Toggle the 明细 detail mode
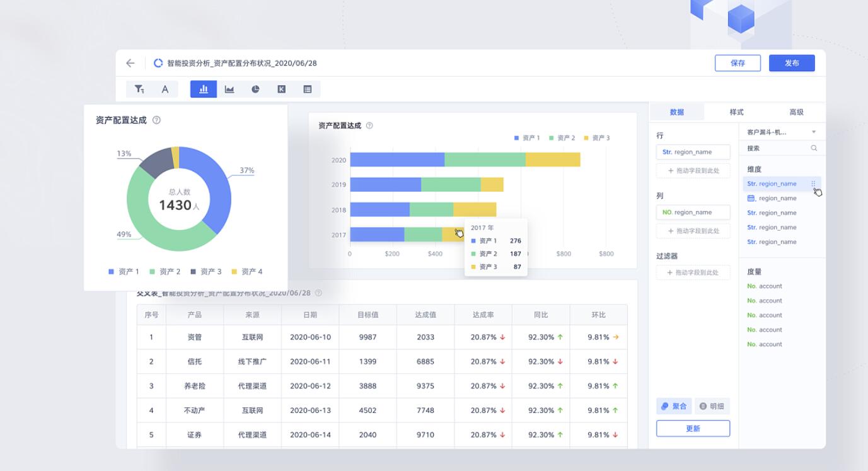Viewport: 868px width, 471px height. coord(712,406)
